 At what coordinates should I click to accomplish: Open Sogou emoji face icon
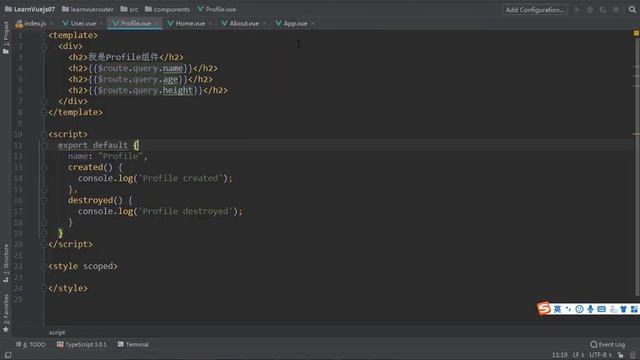coord(579,309)
